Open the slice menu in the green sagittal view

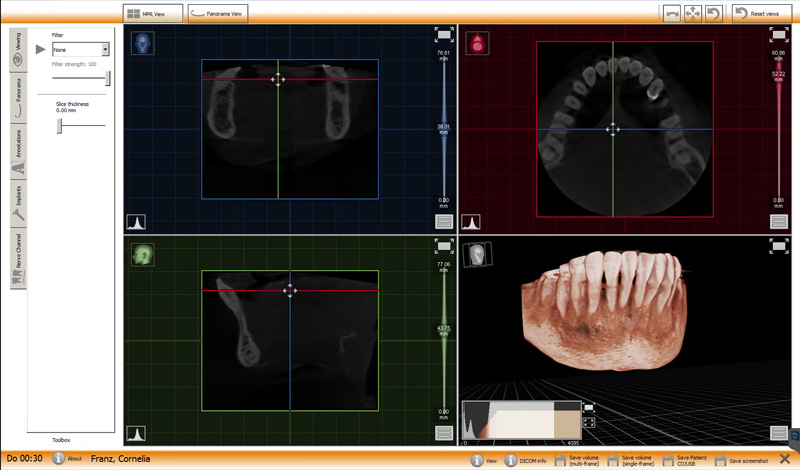coord(444,432)
